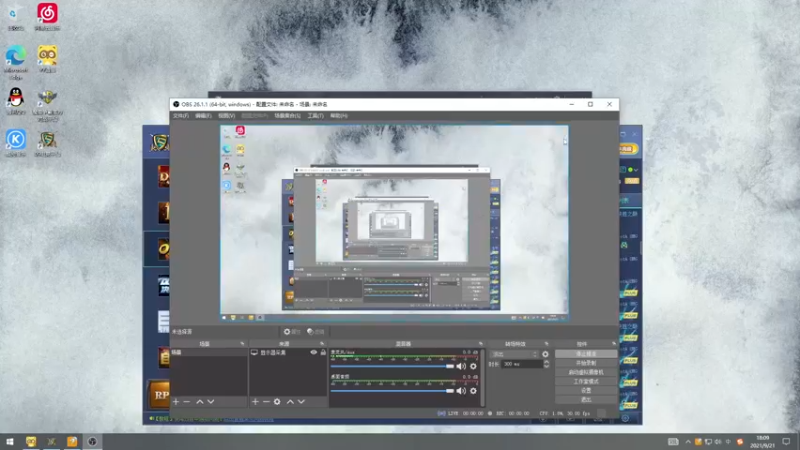Remove selected scene with the minus icon
This screenshot has height=450, width=800.
tap(187, 402)
